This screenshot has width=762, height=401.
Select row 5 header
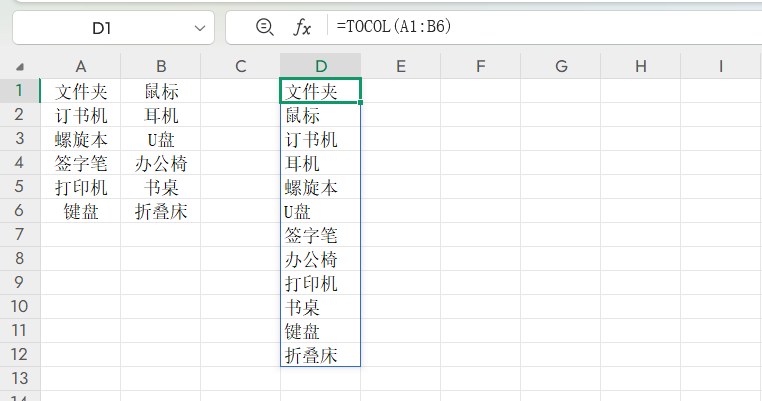pyautogui.click(x=19, y=187)
